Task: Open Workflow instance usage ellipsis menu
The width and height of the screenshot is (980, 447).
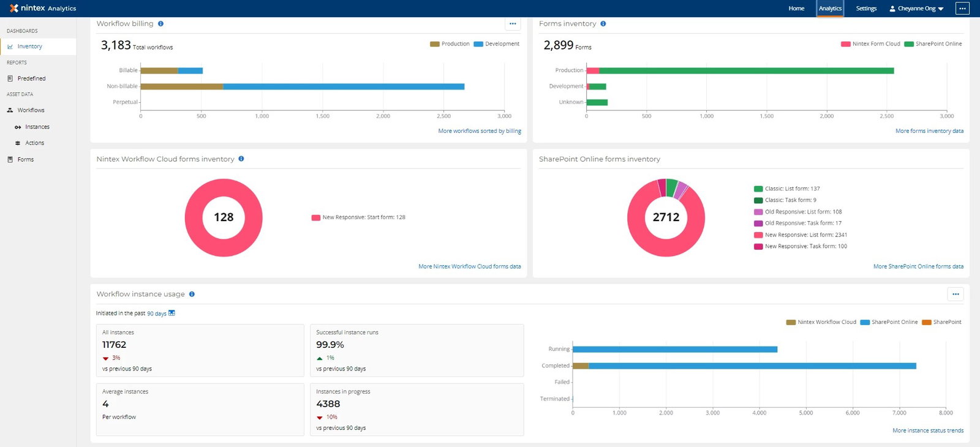Action: [x=956, y=294]
